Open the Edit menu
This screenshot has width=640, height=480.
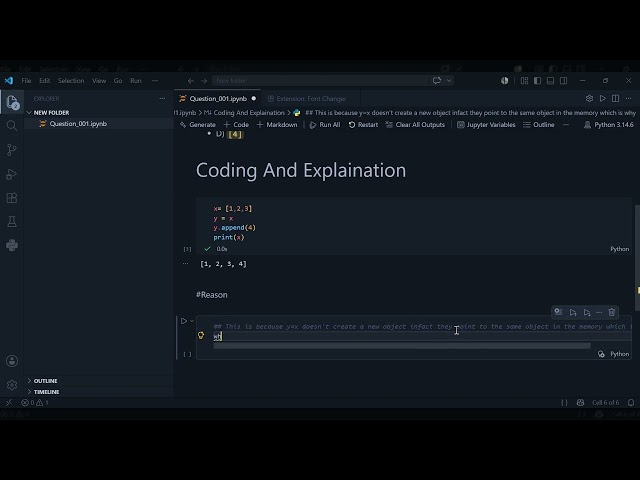(44, 81)
